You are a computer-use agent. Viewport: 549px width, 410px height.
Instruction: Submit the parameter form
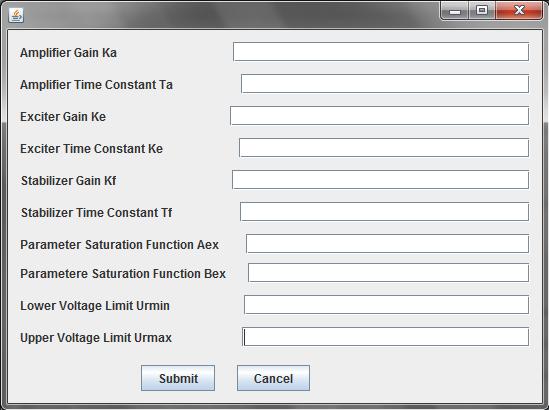178,378
